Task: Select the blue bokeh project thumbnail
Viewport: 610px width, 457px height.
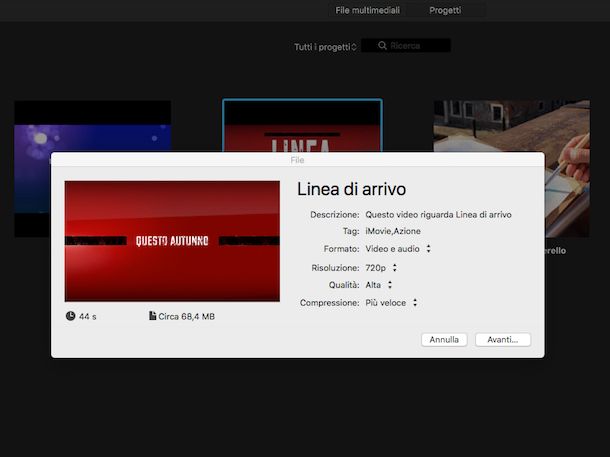Action: (93, 126)
